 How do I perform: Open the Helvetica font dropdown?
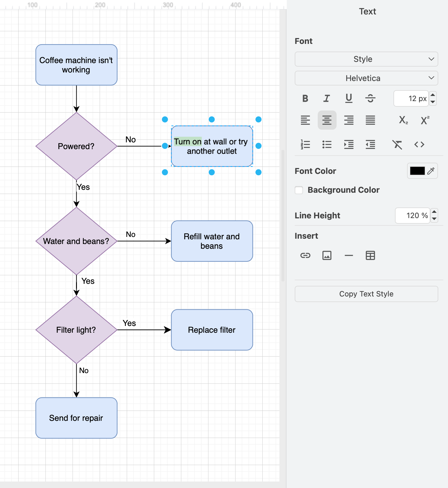pyautogui.click(x=366, y=78)
